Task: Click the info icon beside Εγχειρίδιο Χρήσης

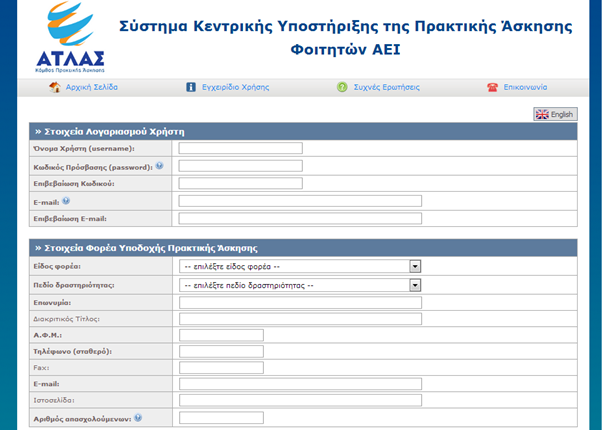Action: [191, 87]
